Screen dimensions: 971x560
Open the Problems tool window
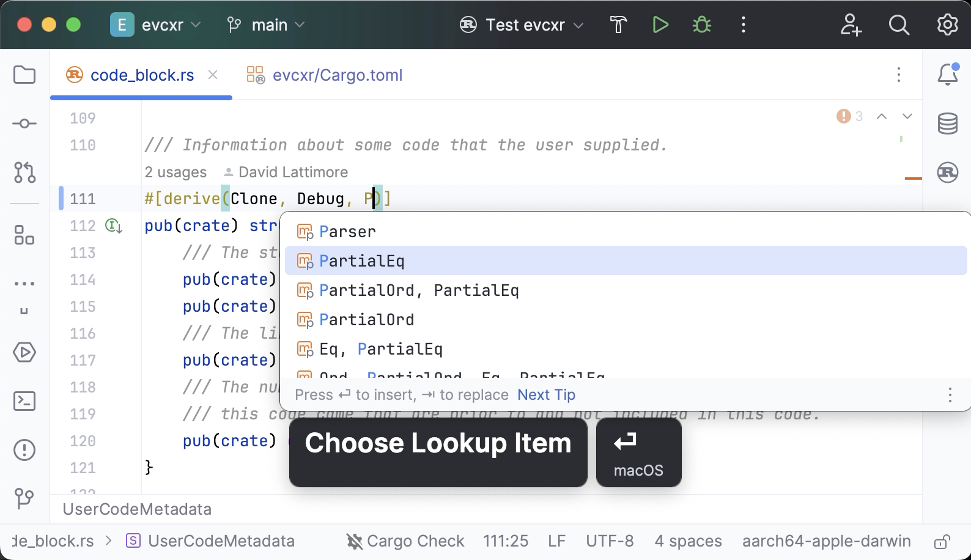[24, 450]
